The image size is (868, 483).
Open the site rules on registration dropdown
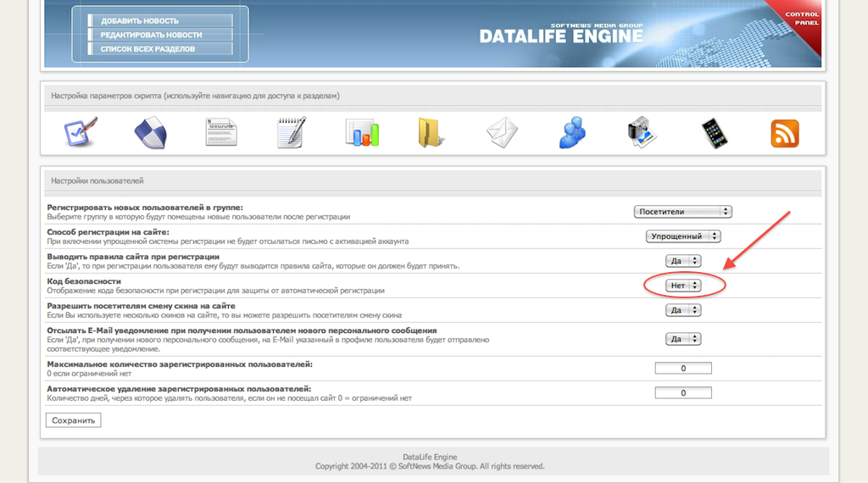point(683,261)
